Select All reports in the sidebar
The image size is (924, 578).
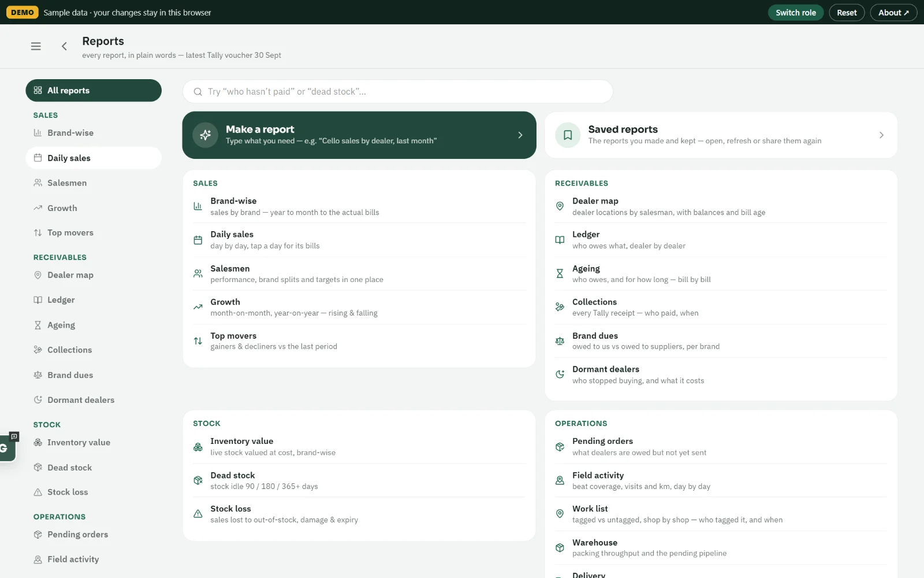click(94, 90)
